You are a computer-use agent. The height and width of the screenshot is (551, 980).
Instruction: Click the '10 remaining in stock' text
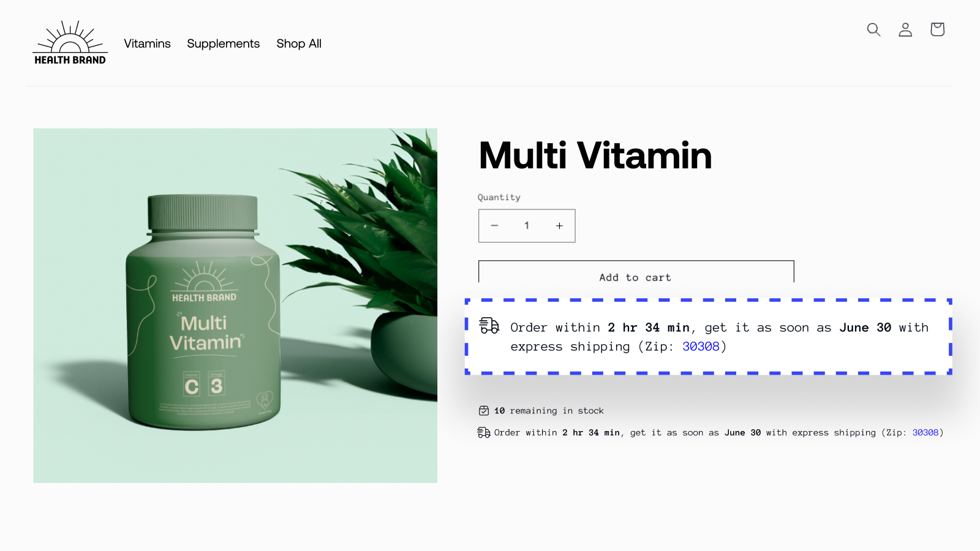[x=549, y=411]
